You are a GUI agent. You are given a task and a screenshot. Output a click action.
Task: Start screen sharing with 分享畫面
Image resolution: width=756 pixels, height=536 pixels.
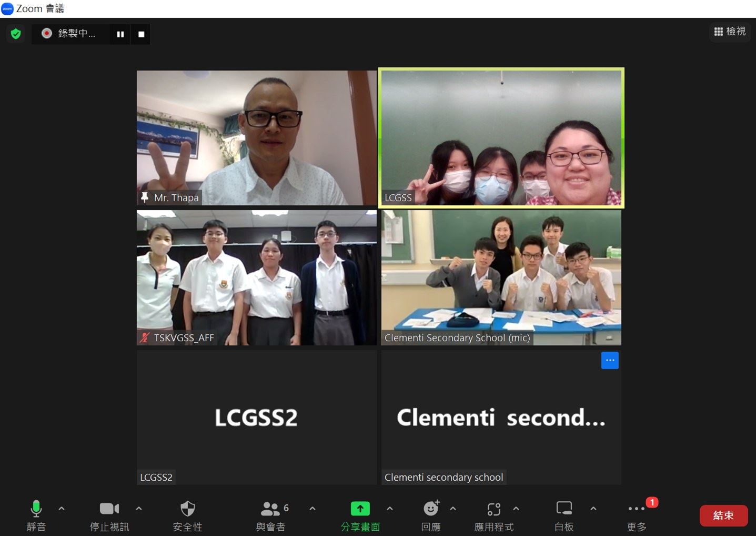tap(360, 515)
